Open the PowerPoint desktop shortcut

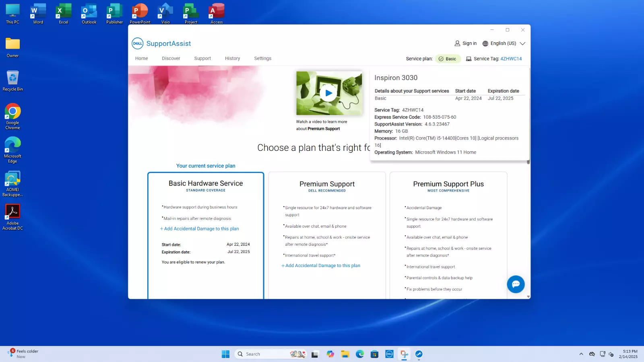(140, 14)
